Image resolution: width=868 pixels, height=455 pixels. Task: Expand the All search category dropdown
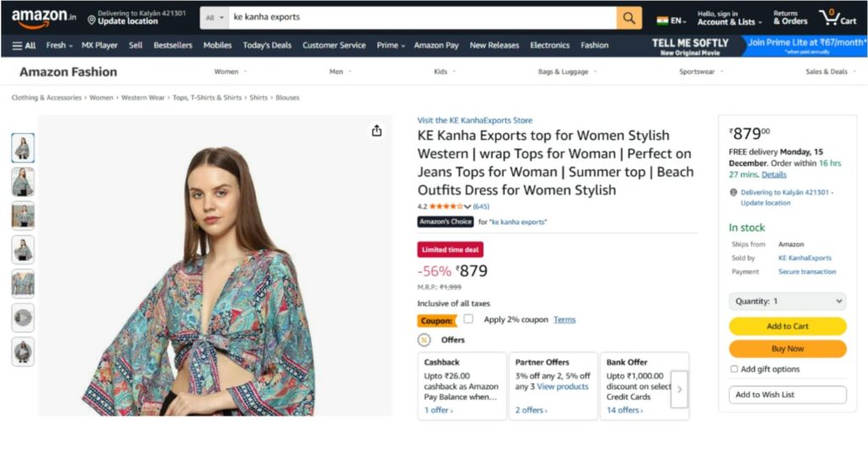216,18
